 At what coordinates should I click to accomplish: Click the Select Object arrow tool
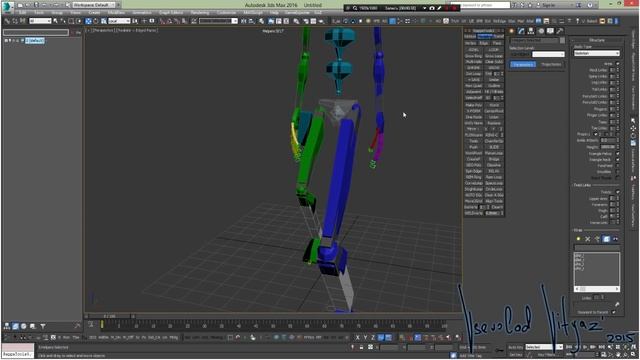[56, 21]
